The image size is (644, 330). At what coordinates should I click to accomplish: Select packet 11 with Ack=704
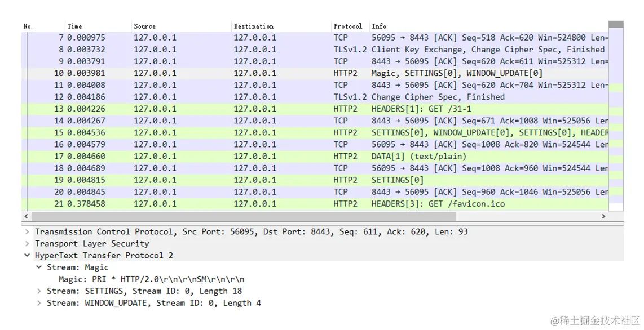coord(315,85)
